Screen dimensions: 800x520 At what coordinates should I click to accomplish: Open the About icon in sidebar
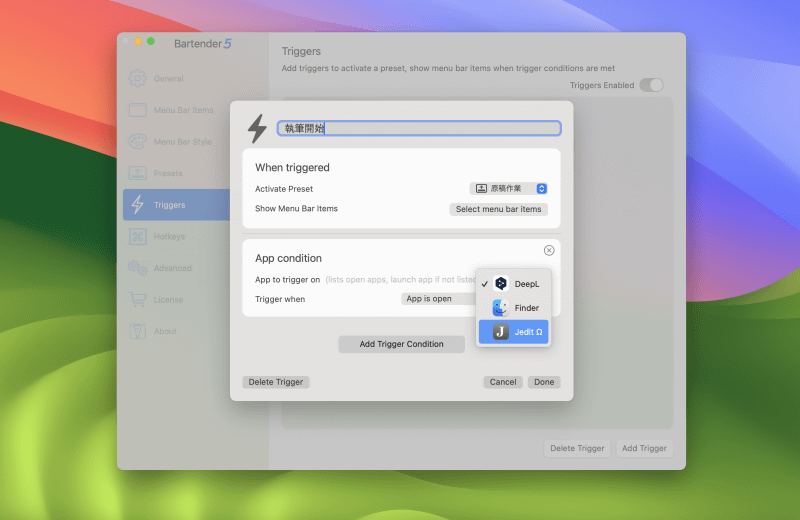[138, 331]
